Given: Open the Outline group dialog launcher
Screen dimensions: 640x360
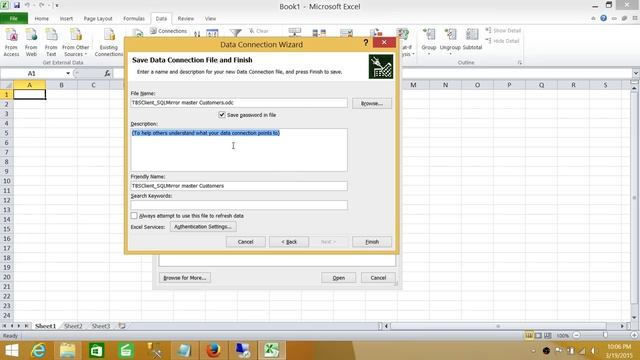Looking at the screenshot, I should tap(520, 62).
